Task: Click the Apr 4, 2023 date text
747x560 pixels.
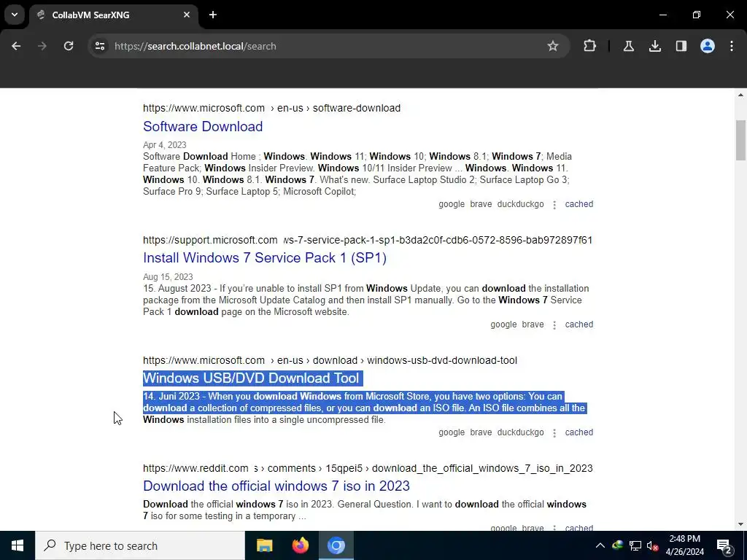Action: point(164,145)
